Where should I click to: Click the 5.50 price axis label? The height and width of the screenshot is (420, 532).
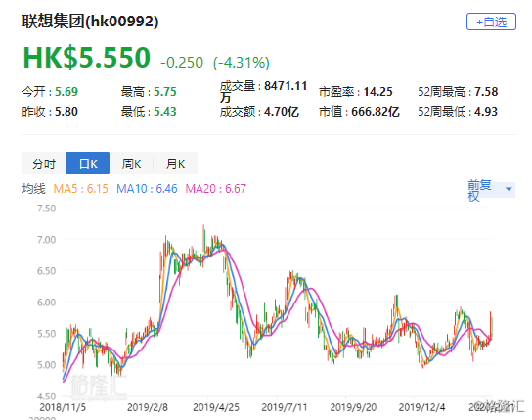(x=47, y=334)
